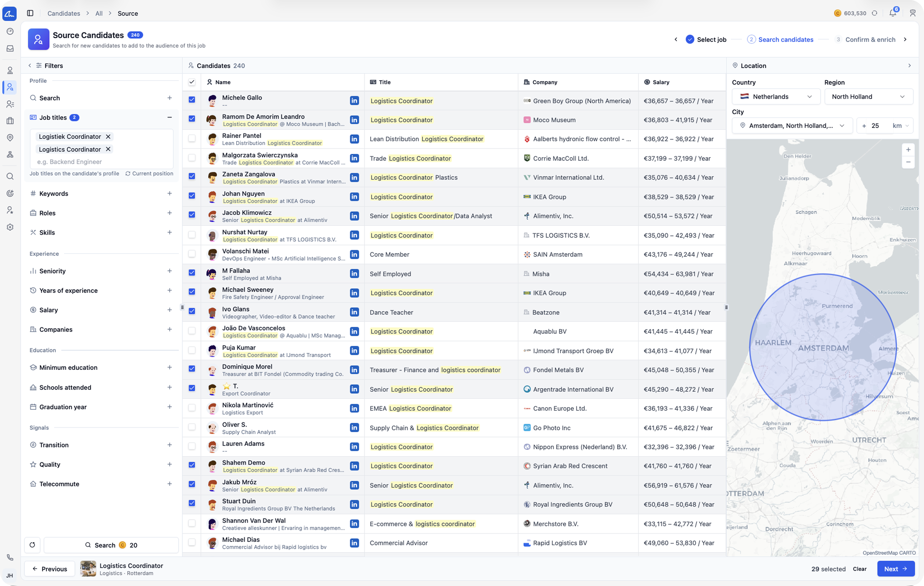
Task: Open the inbox icon in sidebar
Action: coord(10,49)
